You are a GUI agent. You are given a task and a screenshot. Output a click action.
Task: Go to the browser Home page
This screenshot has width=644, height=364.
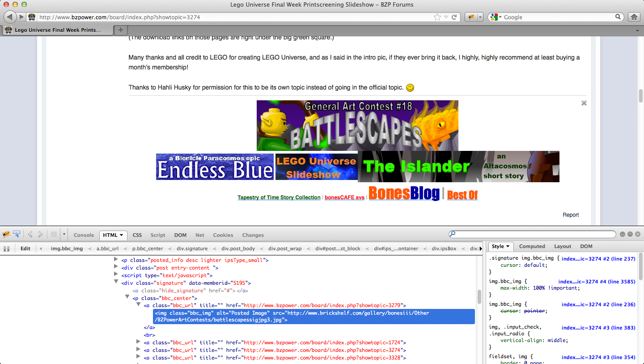pos(633,17)
